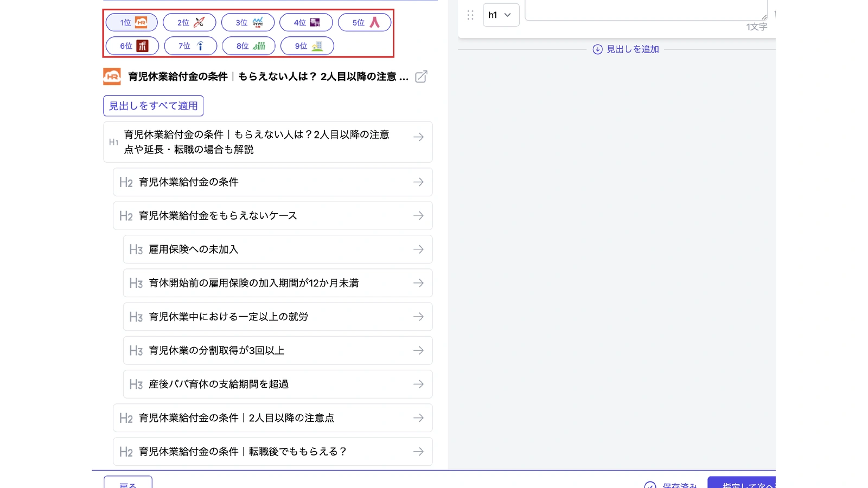The height and width of the screenshot is (488, 868).
Task: Click the 保存済み check icon
Action: pyautogui.click(x=650, y=485)
